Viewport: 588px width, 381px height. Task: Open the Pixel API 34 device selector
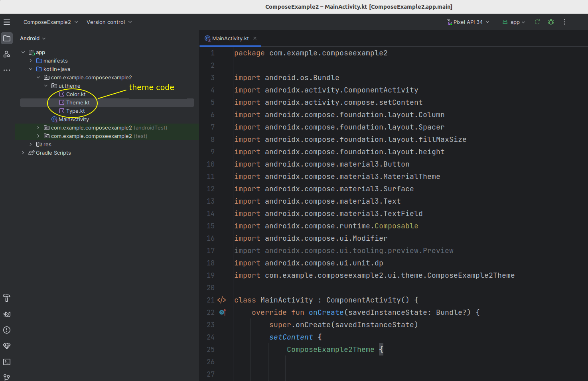468,22
